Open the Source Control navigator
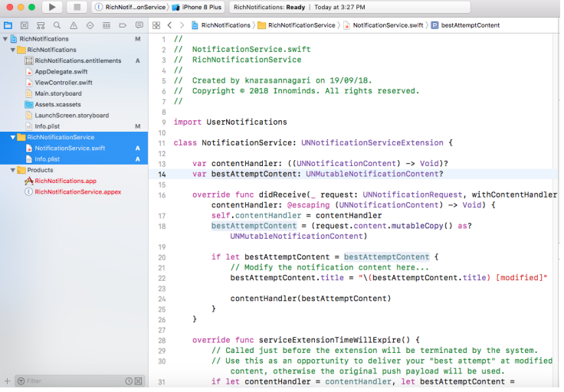This screenshot has width=564, height=392. (x=24, y=25)
